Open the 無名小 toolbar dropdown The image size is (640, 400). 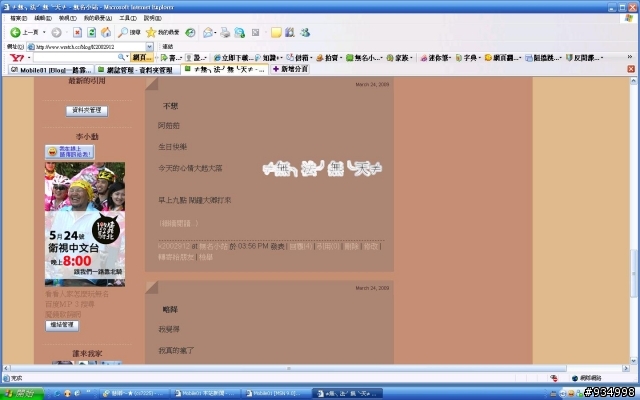[x=364, y=58]
